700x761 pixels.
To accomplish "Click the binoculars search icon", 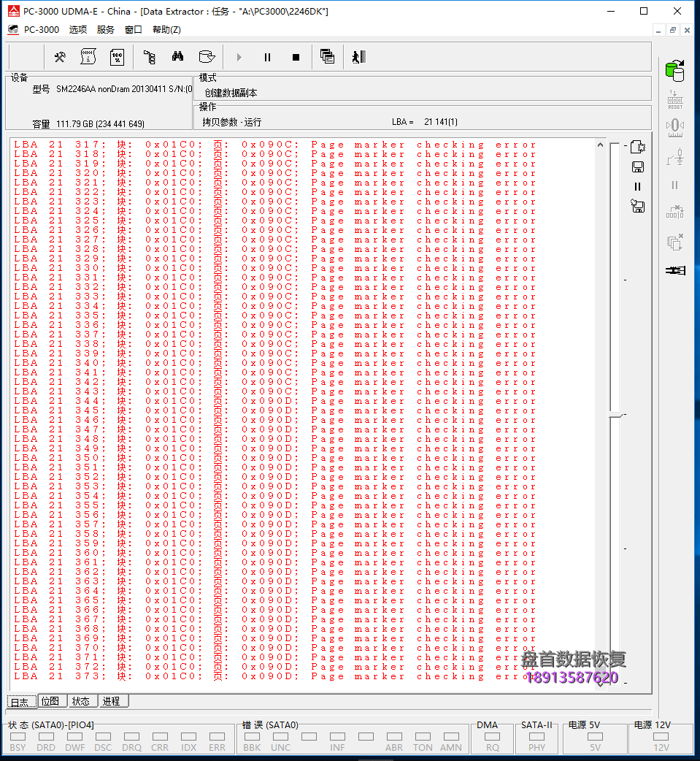I will tap(177, 57).
